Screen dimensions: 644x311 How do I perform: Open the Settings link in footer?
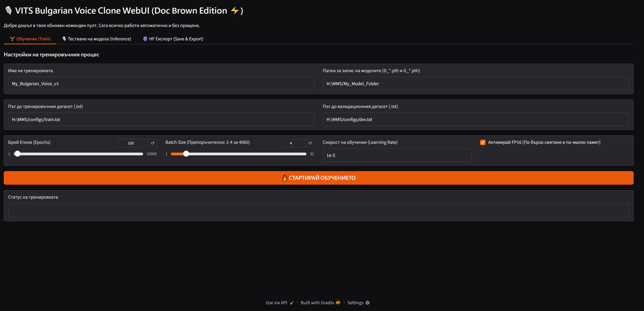tap(359, 303)
